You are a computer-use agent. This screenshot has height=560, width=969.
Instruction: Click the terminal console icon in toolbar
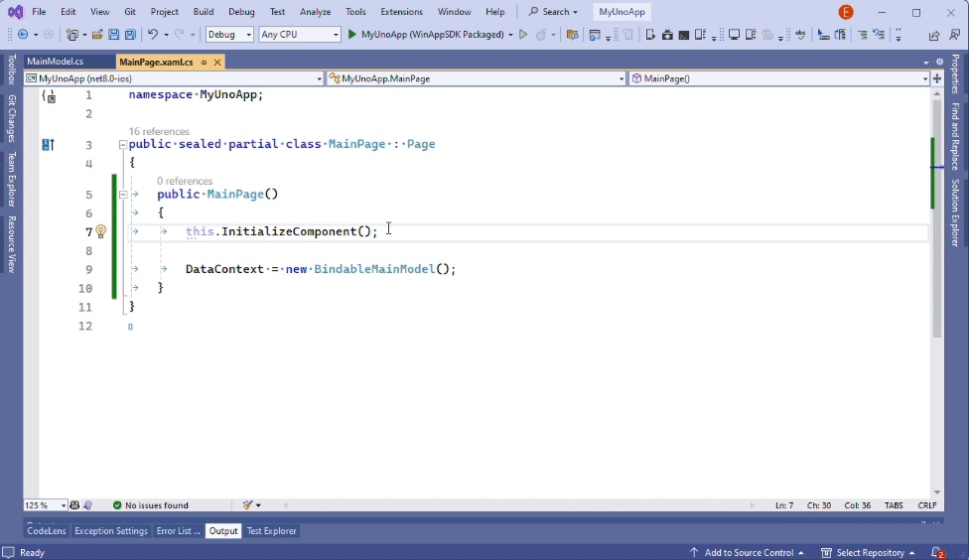tap(683, 35)
